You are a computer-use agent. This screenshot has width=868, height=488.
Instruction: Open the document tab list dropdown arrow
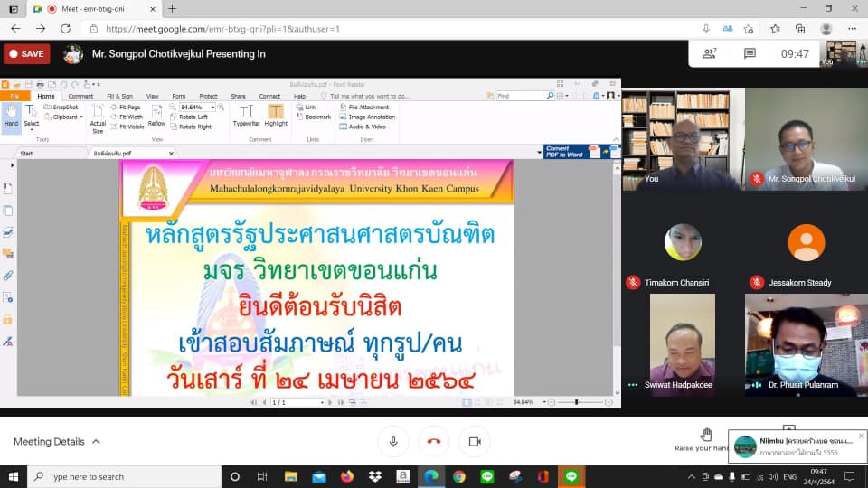coord(539,153)
